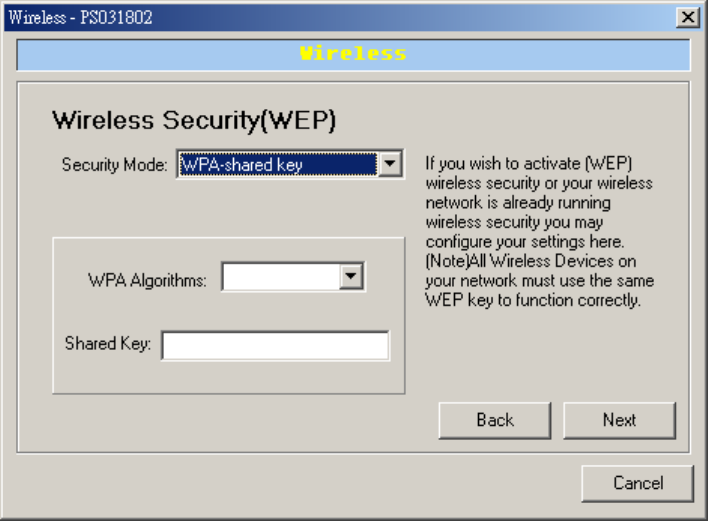Click the selected WPA-shared key field

coord(277,164)
